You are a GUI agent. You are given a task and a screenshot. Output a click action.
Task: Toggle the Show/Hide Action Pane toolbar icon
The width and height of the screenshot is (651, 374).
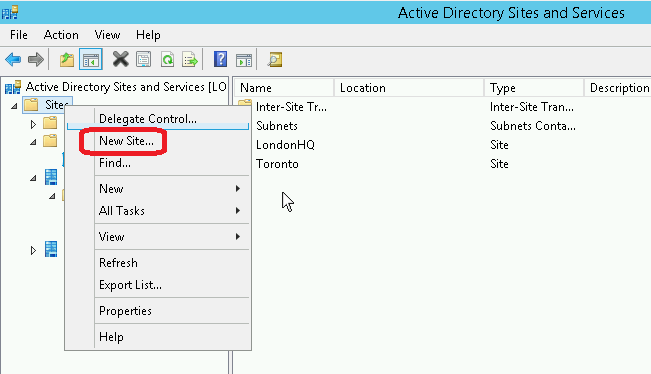pyautogui.click(x=244, y=60)
